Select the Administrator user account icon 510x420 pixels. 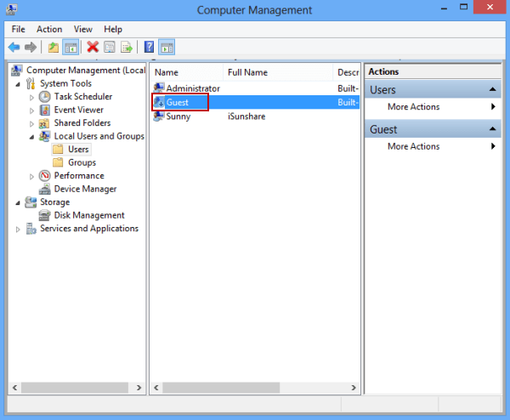click(159, 88)
